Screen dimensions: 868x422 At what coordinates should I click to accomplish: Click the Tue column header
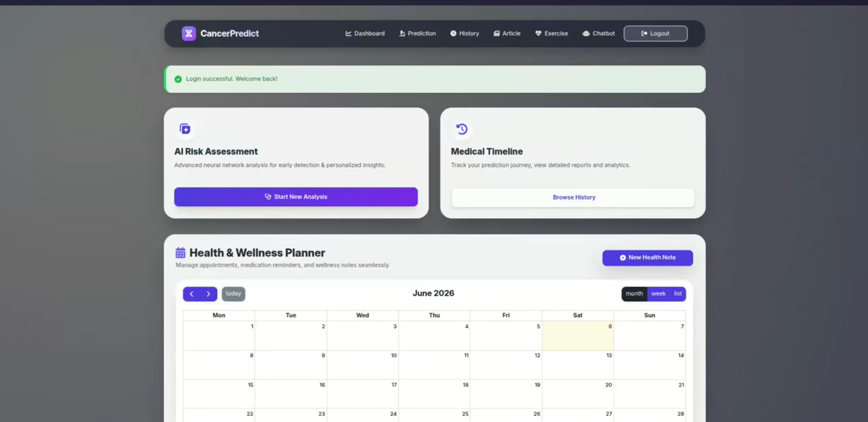click(291, 316)
